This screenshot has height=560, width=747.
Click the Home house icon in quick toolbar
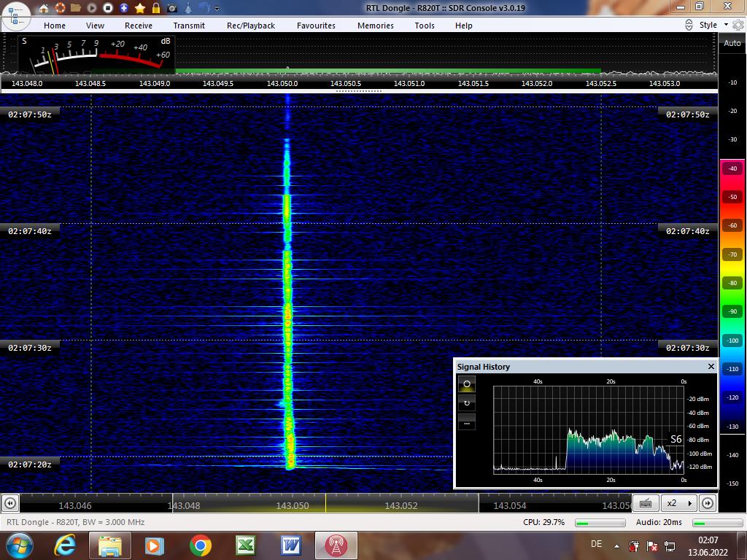(x=43, y=8)
